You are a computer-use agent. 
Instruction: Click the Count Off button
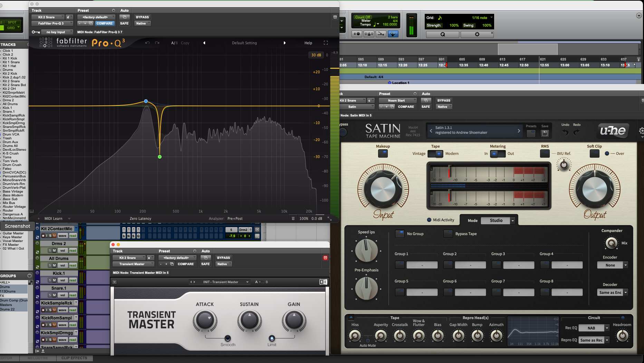pyautogui.click(x=363, y=17)
